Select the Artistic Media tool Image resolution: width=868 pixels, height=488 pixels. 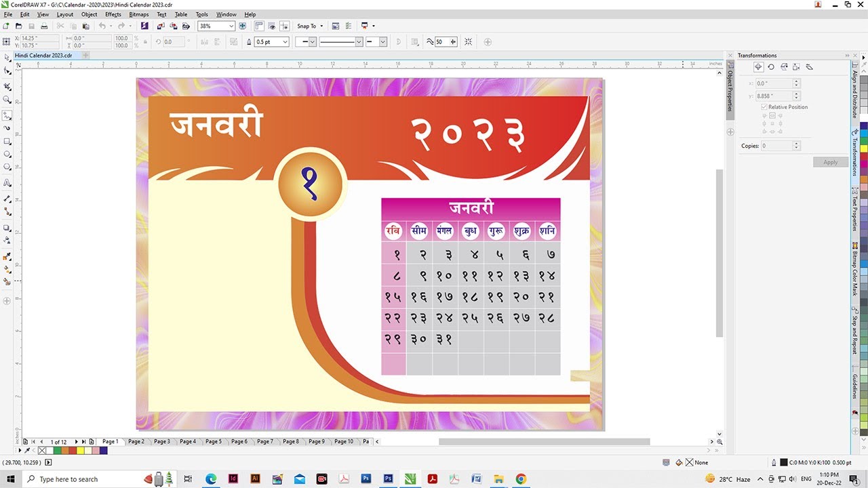click(x=7, y=128)
